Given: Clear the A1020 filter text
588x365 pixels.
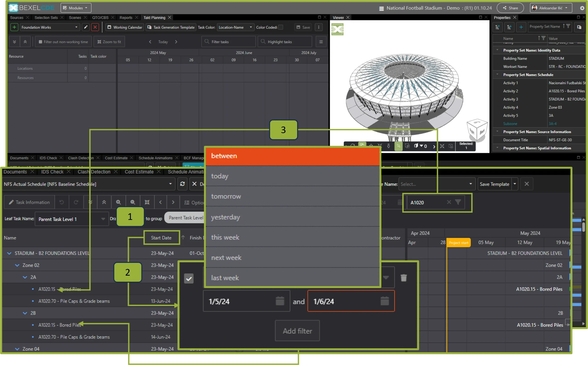Looking at the screenshot, I should (x=449, y=202).
